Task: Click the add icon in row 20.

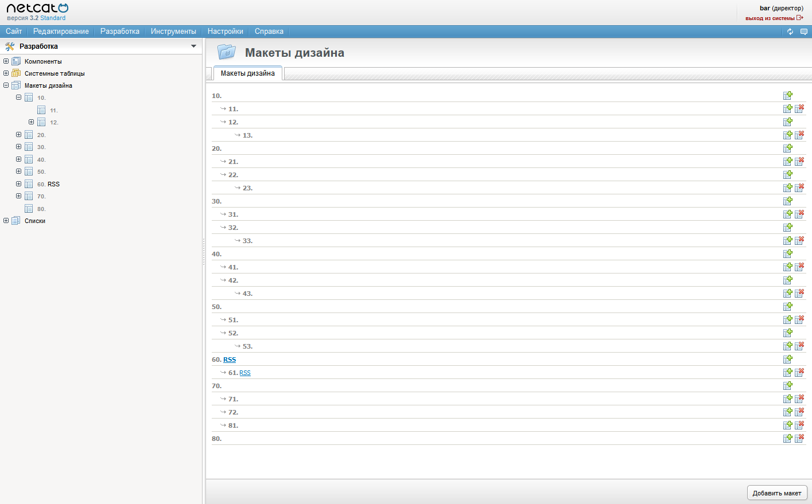Action: 788,149
